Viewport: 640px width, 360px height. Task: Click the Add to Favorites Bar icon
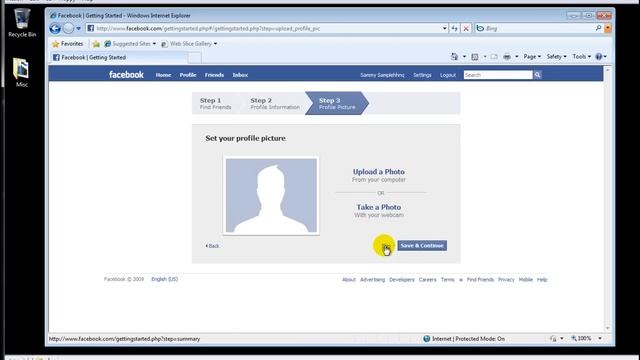click(x=96, y=44)
